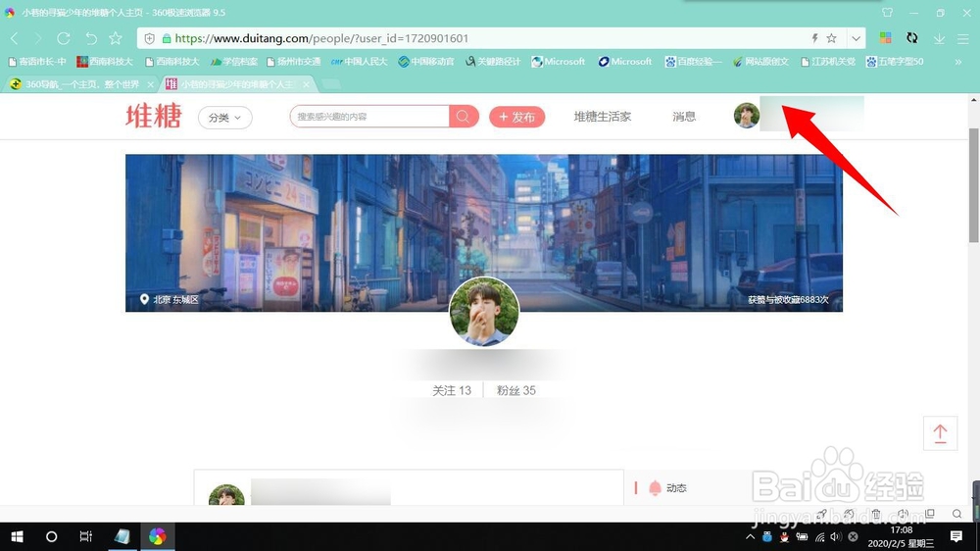Focus the 搜索感兴趣的内容 search field
The height and width of the screenshot is (551, 980).
click(369, 117)
